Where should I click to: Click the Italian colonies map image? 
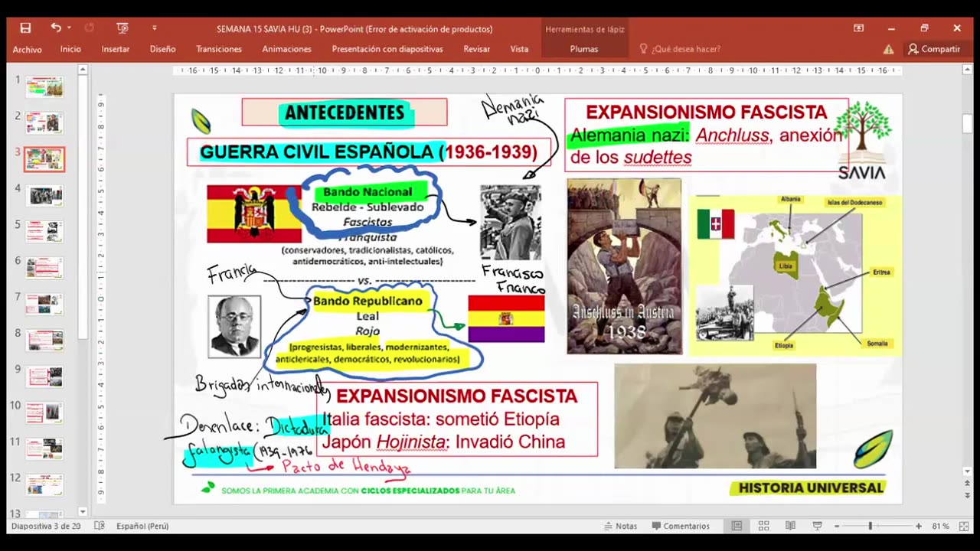pos(795,275)
